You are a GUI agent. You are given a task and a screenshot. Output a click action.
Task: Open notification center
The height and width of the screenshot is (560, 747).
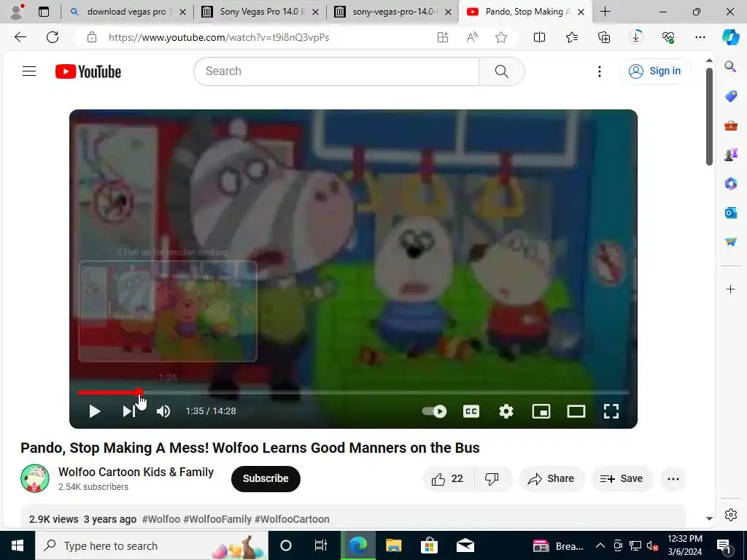724,545
